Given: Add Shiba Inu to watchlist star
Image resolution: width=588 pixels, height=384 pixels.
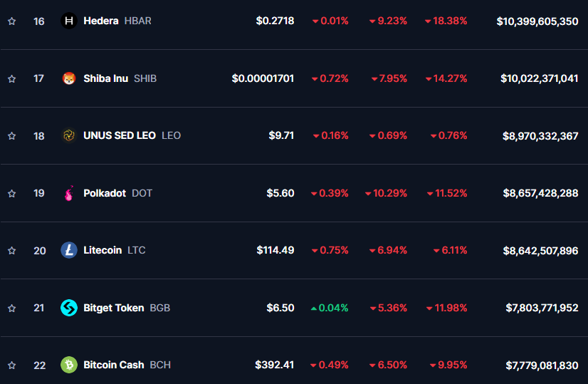Looking at the screenshot, I should point(11,78).
